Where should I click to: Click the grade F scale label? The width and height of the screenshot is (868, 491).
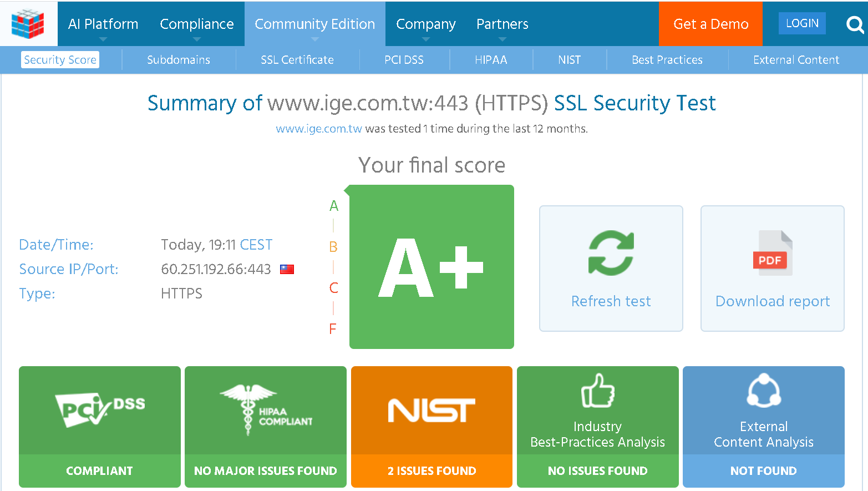click(x=333, y=329)
